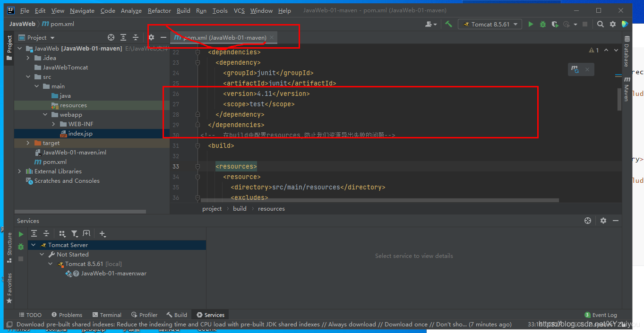Open the Filter options in Services
Screen dimensions: 644x333
[74, 233]
